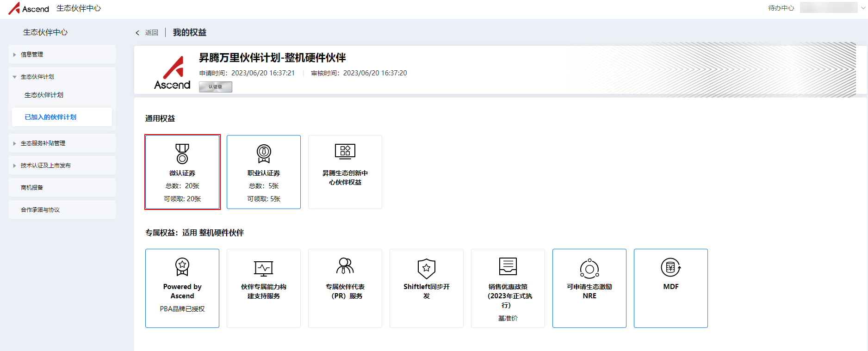This screenshot has height=351, width=868.
Task: Expand the 技术认证及上市发布 menu arrow
Action: pos(14,166)
